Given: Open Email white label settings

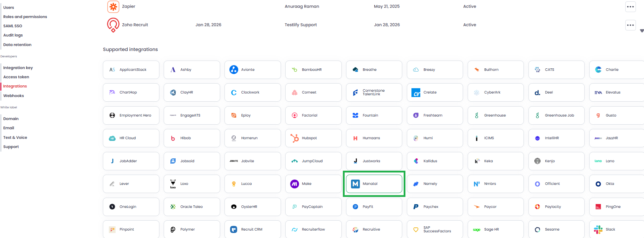Looking at the screenshot, I should (9, 128).
